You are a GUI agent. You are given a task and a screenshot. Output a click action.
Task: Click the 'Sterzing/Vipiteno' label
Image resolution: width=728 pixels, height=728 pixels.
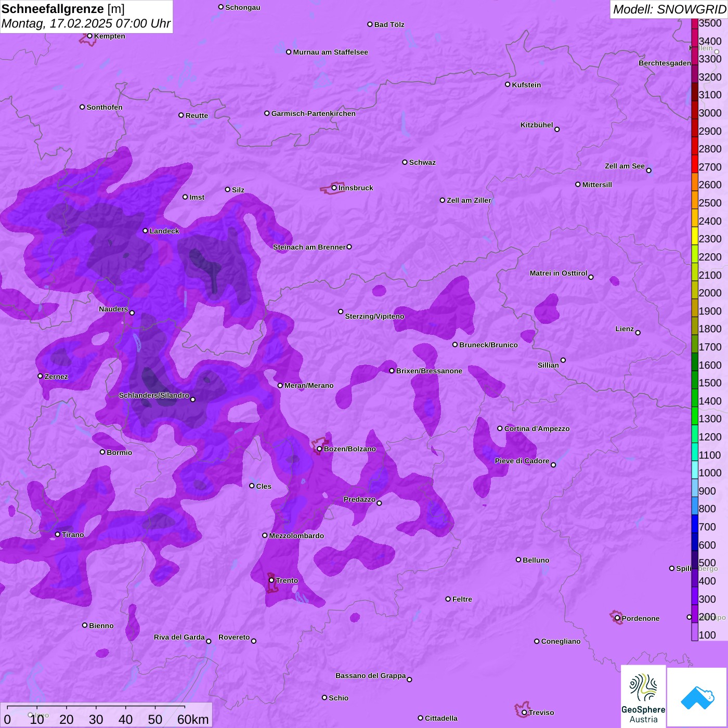[x=374, y=316]
